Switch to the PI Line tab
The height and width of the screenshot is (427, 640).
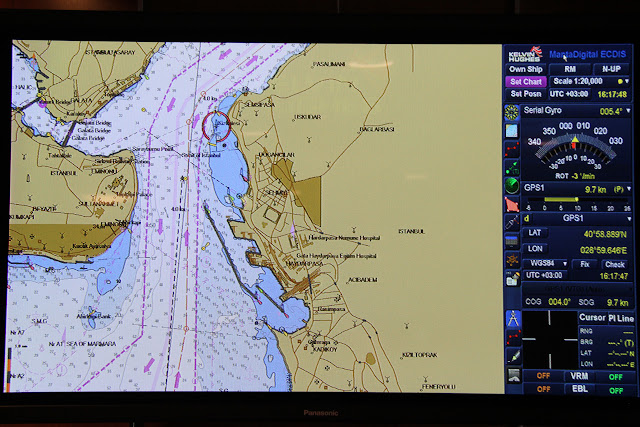click(621, 318)
